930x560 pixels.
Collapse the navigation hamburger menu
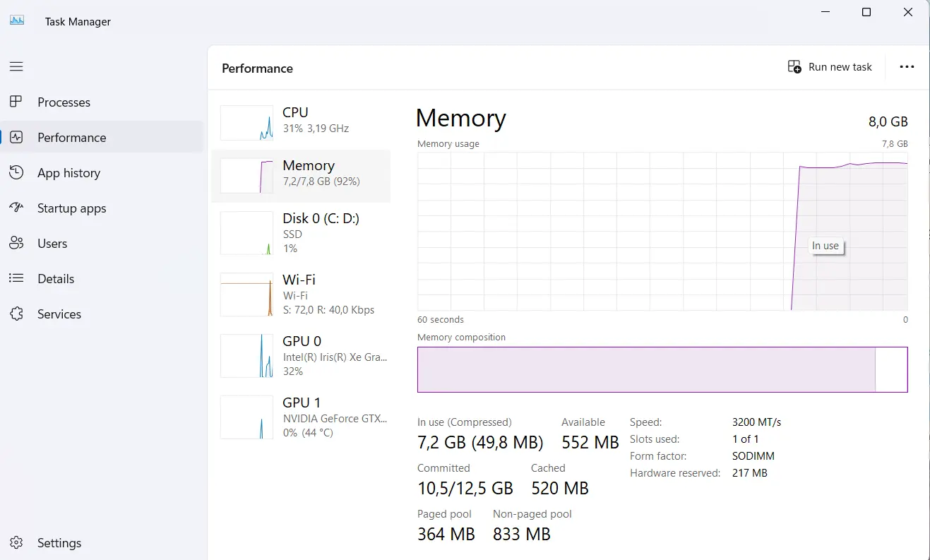[x=16, y=66]
